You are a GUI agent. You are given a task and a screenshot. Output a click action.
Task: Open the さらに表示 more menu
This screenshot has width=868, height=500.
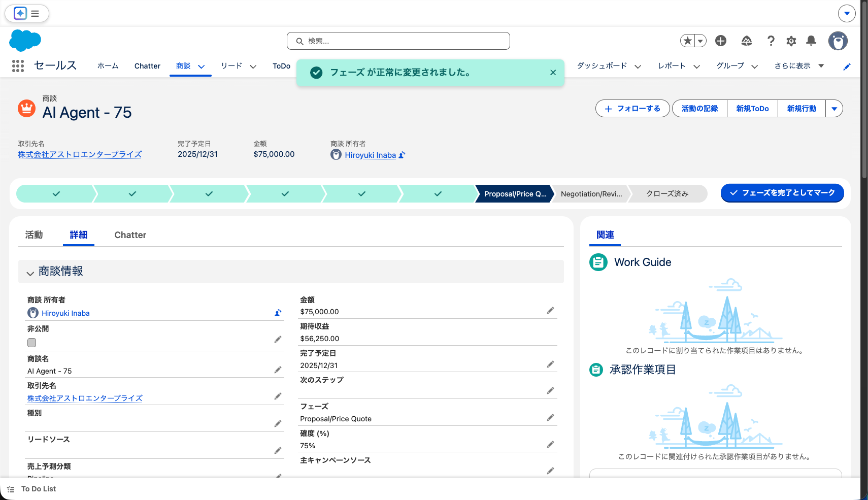799,66
